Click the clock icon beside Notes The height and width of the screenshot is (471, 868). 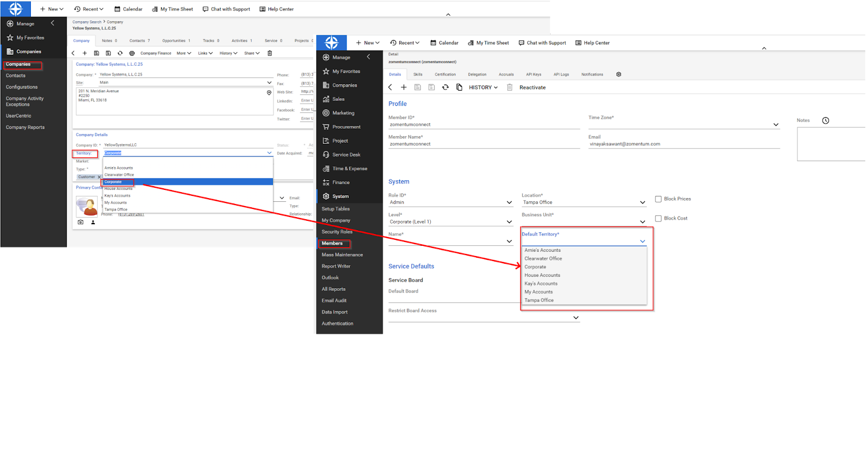coord(826,120)
